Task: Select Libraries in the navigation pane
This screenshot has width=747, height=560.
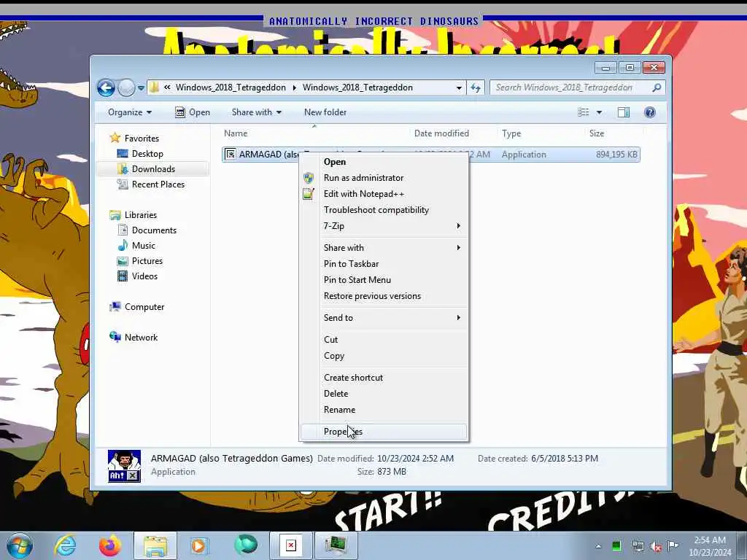Action: pos(133,215)
